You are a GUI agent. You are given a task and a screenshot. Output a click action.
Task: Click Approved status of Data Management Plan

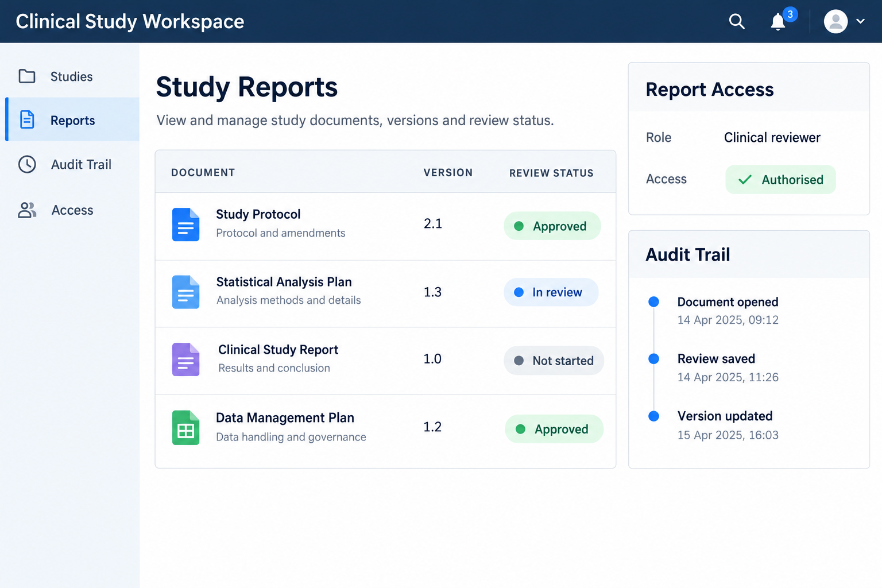pos(554,429)
